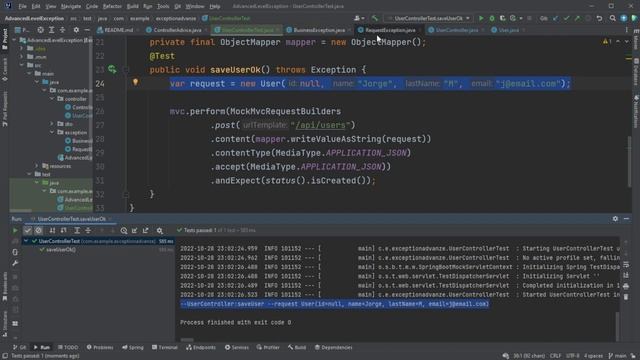Toggle the Project tool window side tab

point(5,39)
